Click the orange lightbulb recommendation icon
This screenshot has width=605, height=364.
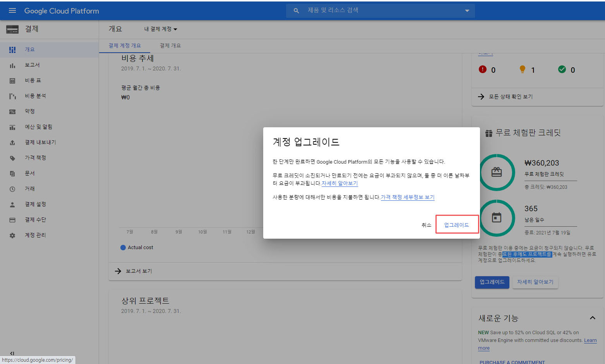523,69
